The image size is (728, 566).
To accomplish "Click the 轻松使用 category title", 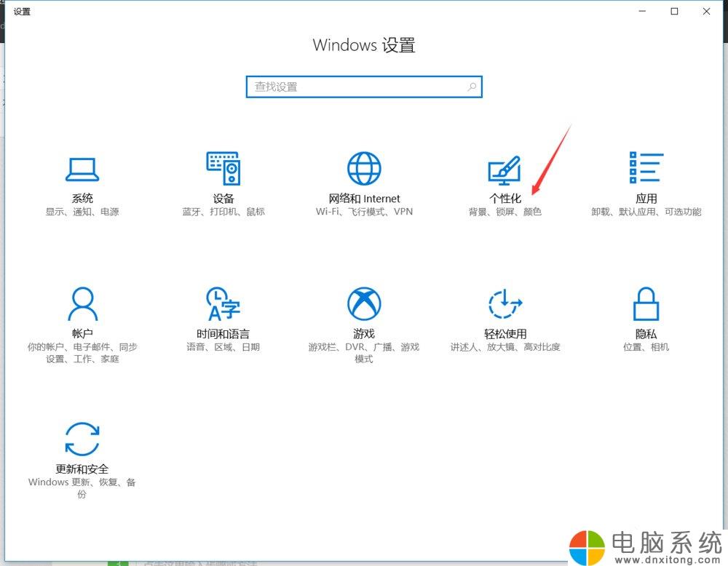I will 505,334.
